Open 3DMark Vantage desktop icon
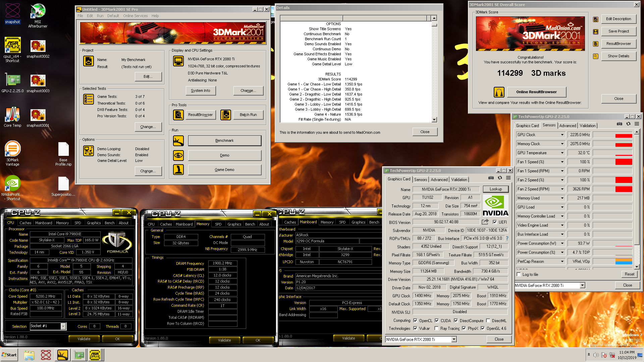Image resolution: width=644 pixels, height=362 pixels. click(x=12, y=154)
